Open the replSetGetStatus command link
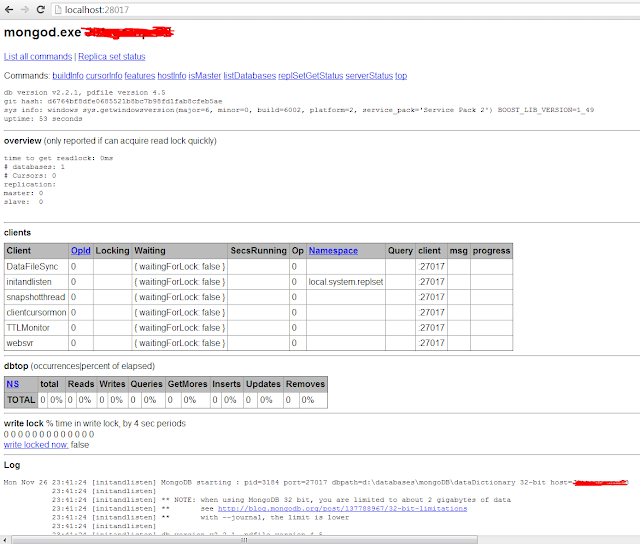This screenshot has height=544, width=640. click(x=311, y=75)
